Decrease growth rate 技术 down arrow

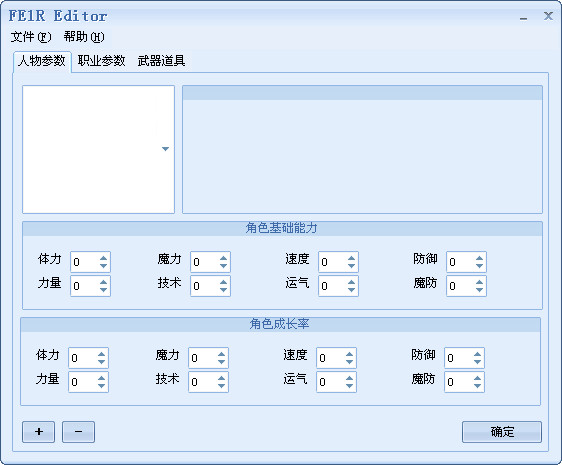(x=222, y=385)
